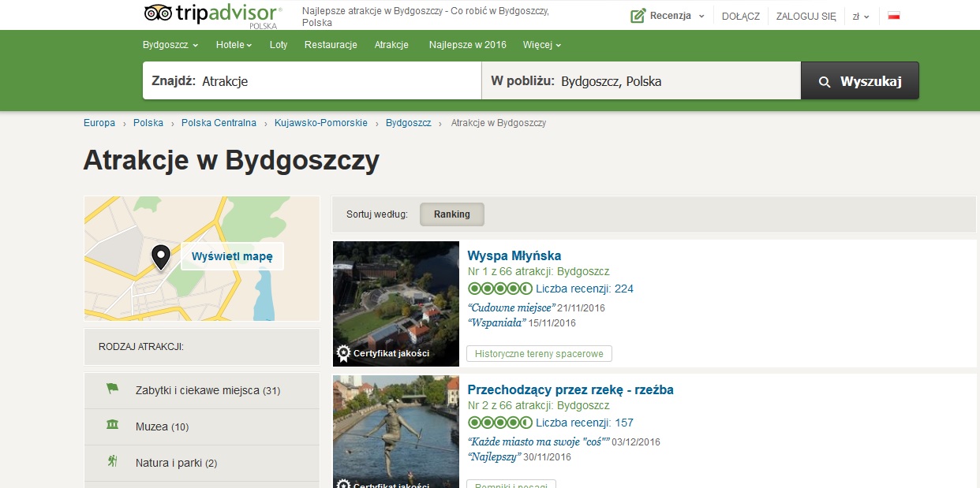Click the hiker icon beside Natura i parki

pos(112,462)
